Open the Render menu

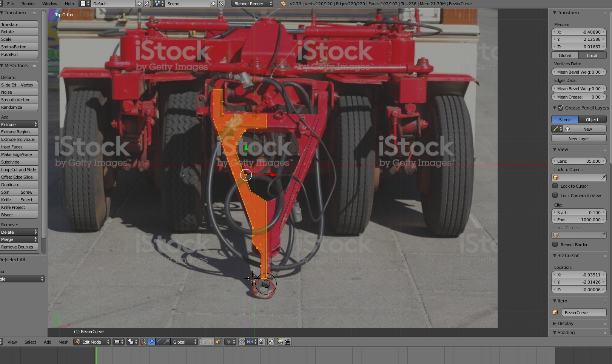28,3
